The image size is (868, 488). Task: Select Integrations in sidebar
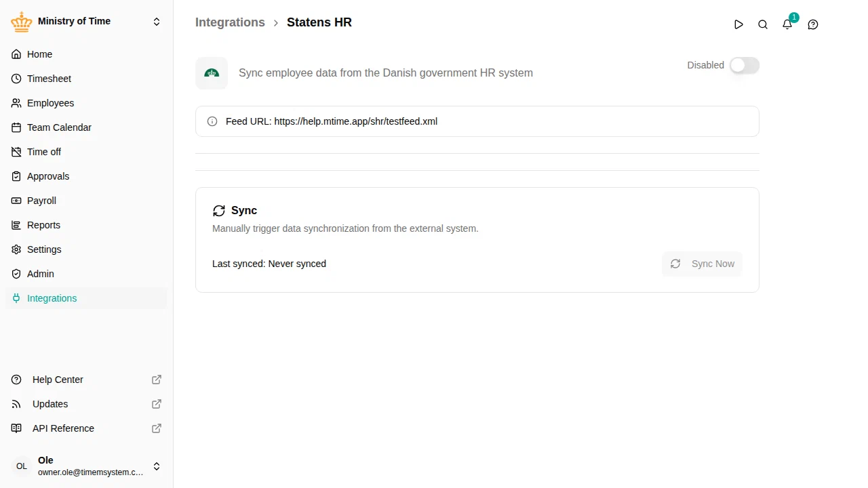(86, 298)
